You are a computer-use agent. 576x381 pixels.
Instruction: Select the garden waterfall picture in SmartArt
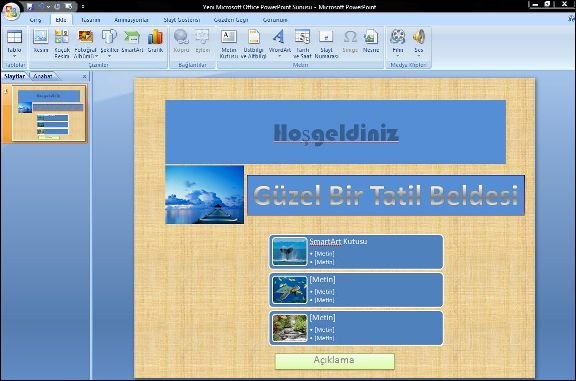[x=289, y=328]
